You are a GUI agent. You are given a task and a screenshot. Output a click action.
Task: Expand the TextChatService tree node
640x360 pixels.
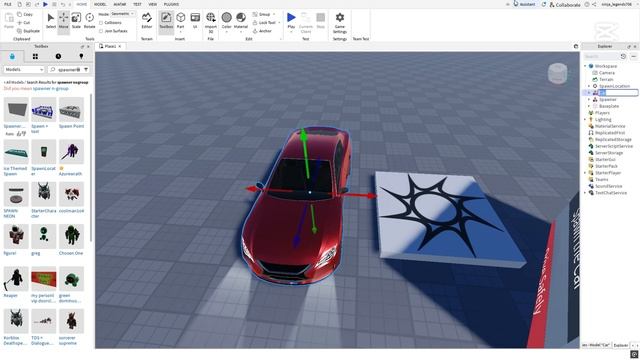click(x=585, y=193)
